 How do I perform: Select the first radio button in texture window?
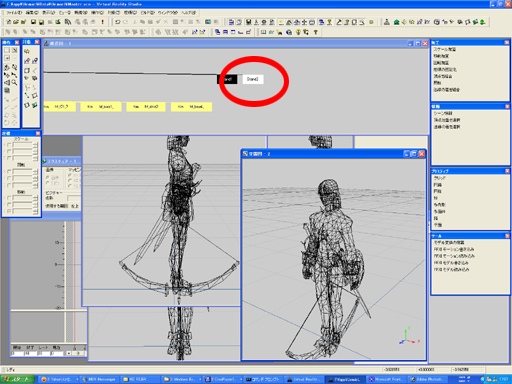[x=48, y=177]
